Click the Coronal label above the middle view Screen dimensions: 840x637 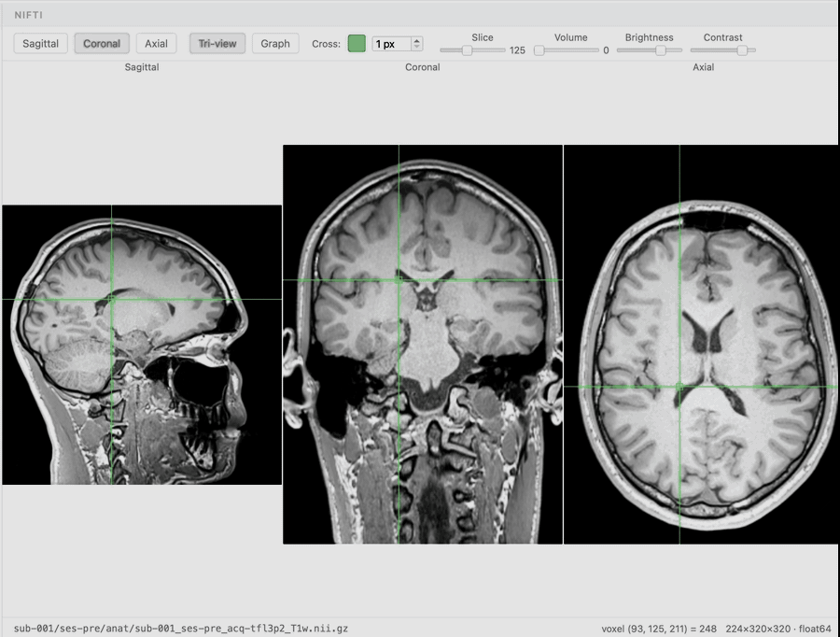[x=423, y=67]
